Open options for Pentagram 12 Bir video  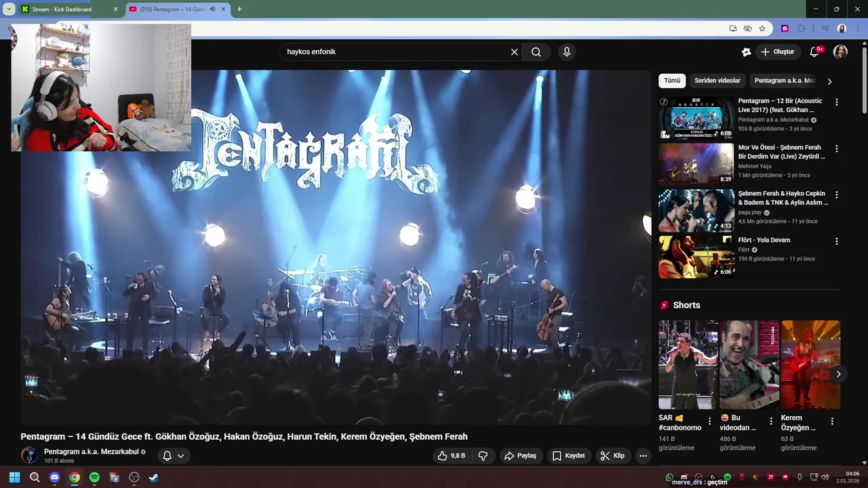[x=836, y=102]
